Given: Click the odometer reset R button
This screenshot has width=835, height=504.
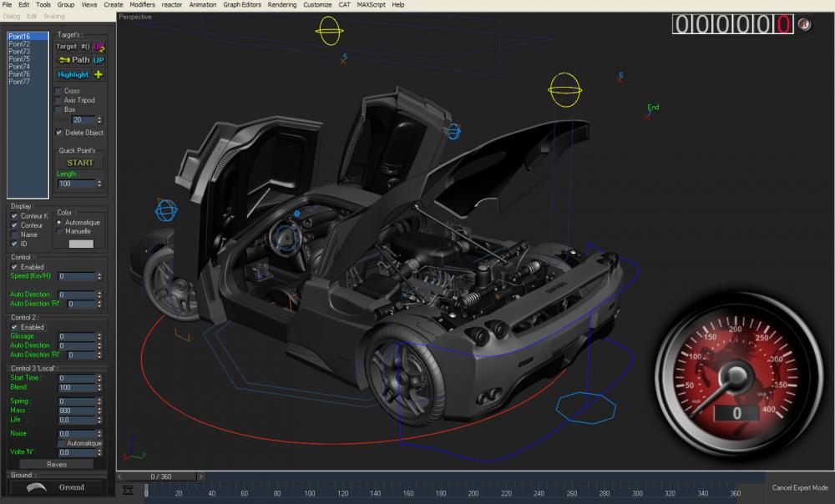Looking at the screenshot, I should point(804,24).
